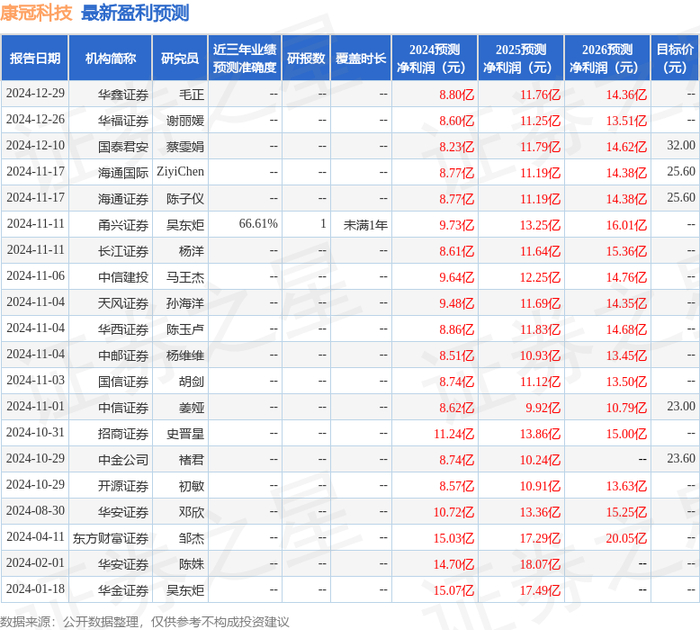Click the 目标价 column header
The width and height of the screenshot is (700, 630).
coord(675,58)
